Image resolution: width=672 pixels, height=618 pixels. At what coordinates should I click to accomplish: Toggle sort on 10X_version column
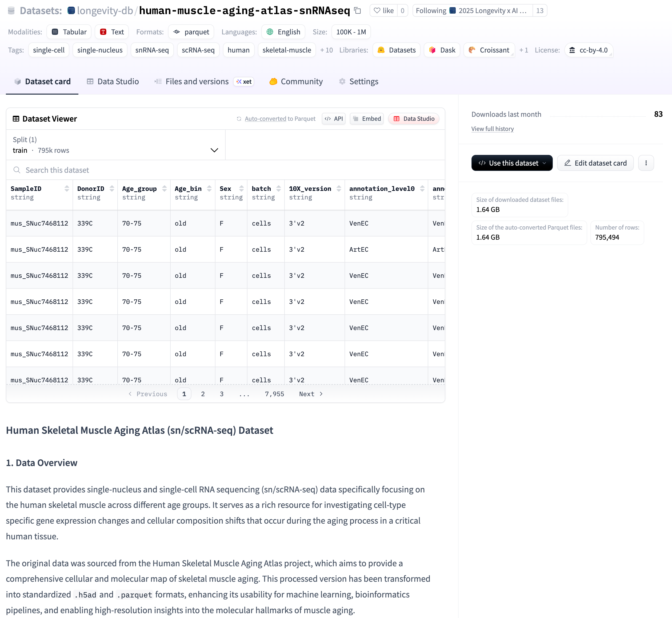[338, 188]
